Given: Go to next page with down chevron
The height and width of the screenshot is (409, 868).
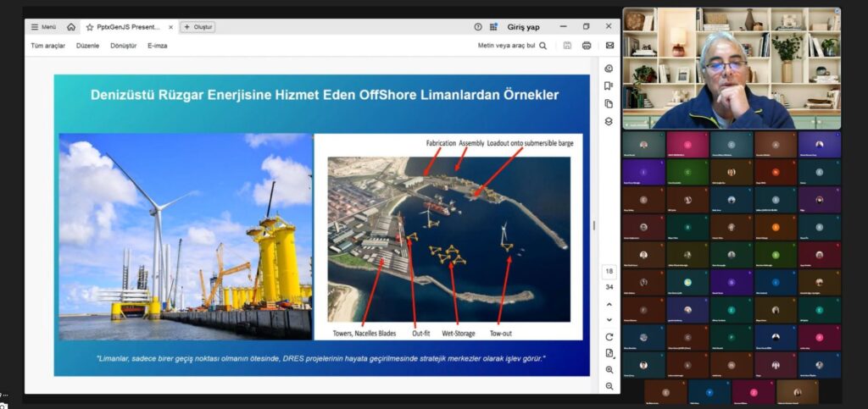Looking at the screenshot, I should click(x=609, y=320).
